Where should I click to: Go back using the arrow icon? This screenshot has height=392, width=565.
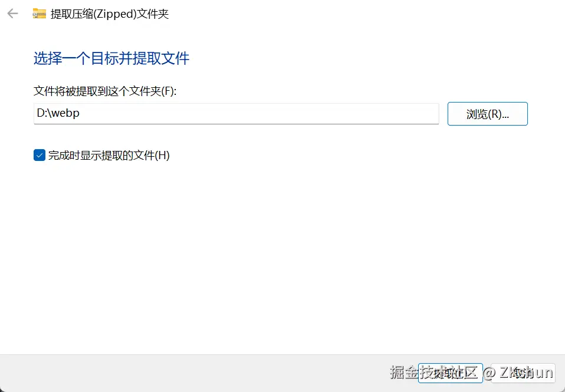tap(12, 14)
